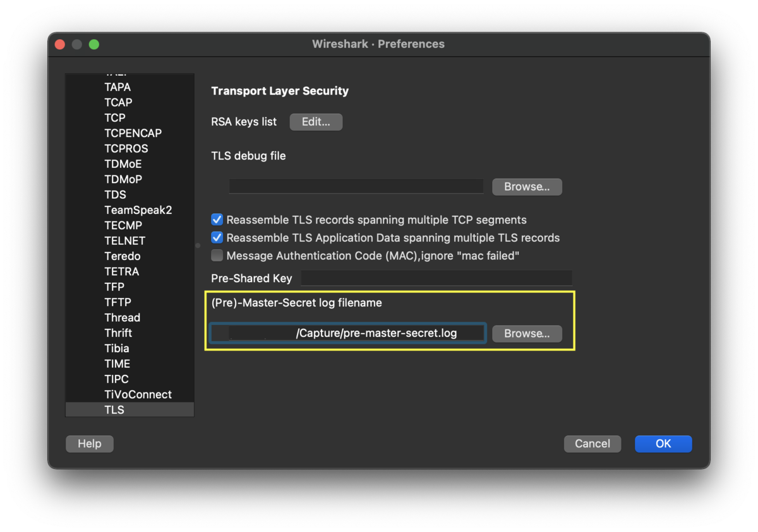Viewport: 758px width, 532px height.
Task: Select TDMoP in the protocol list
Action: [x=129, y=179]
